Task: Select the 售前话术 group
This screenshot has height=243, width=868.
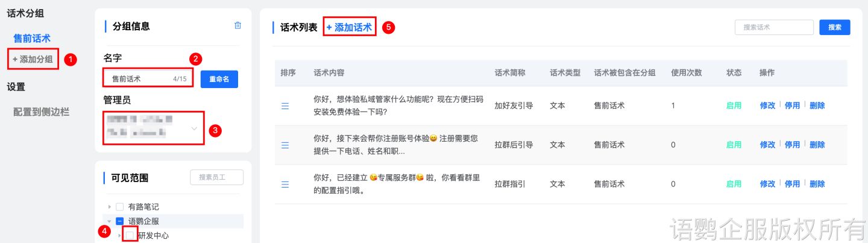Action: pos(32,39)
